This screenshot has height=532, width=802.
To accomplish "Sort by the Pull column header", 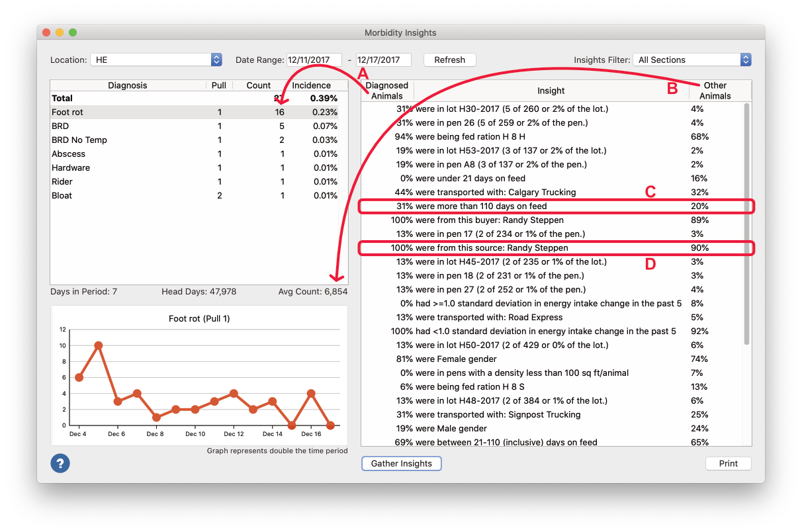I will (x=219, y=85).
